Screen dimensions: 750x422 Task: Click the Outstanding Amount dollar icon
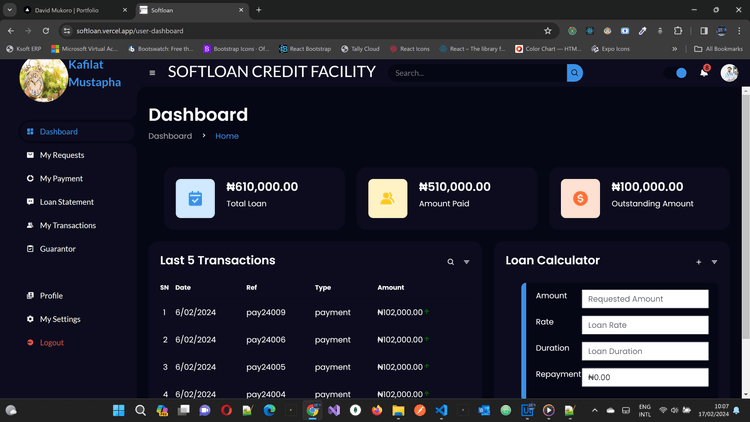[580, 198]
